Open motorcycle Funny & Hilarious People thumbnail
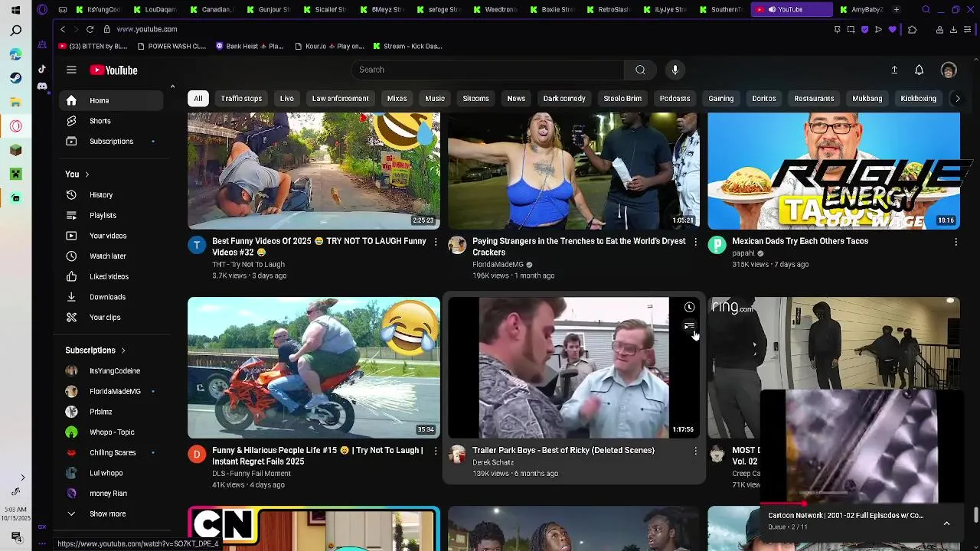The width and height of the screenshot is (980, 551). 314,368
